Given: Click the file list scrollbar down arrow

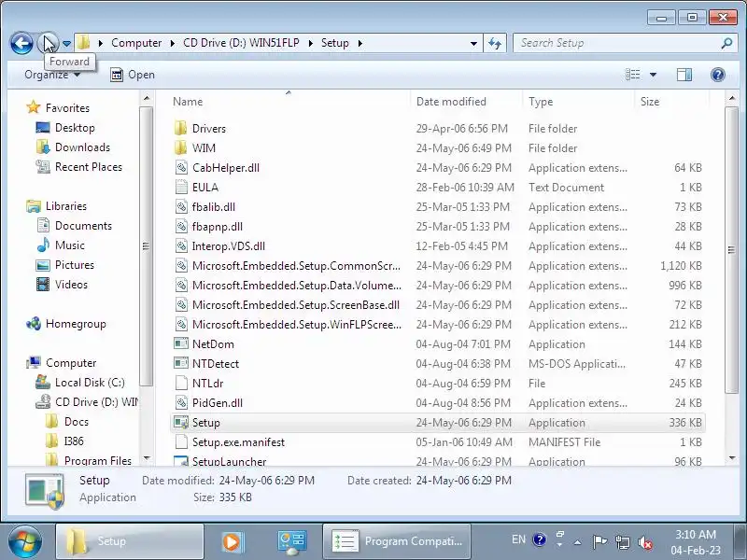Looking at the screenshot, I should click(732, 458).
